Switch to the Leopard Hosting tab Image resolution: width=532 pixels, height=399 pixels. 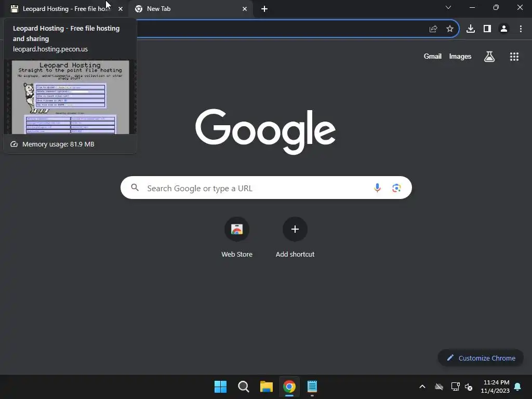[x=64, y=9]
